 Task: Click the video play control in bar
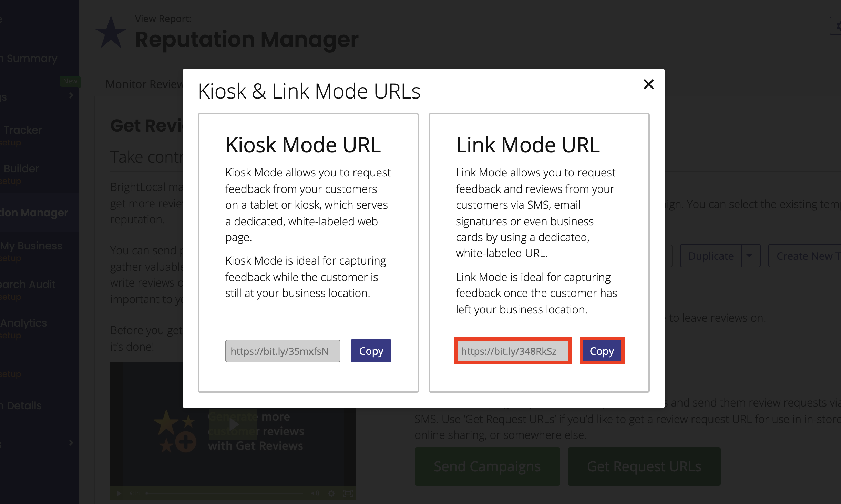point(119,493)
